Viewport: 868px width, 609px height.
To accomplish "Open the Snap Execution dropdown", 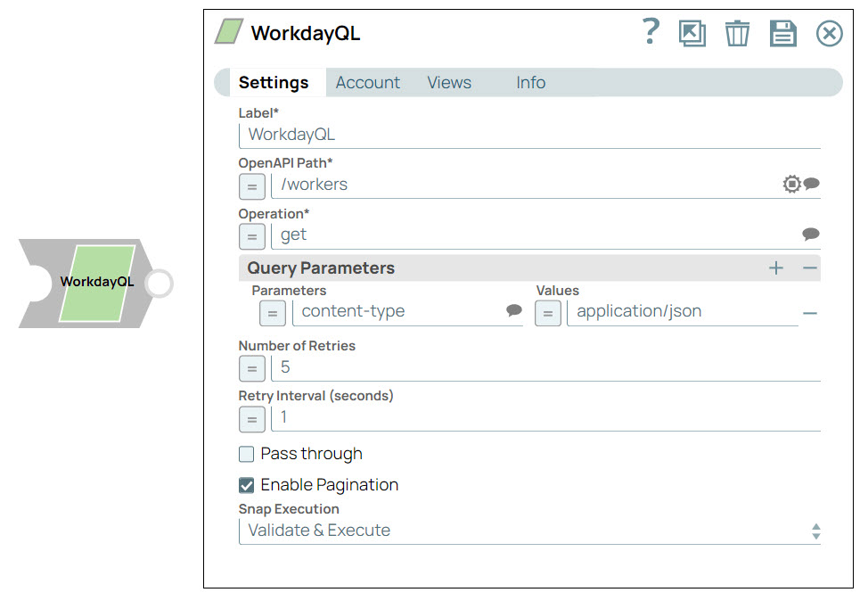I will tap(529, 531).
